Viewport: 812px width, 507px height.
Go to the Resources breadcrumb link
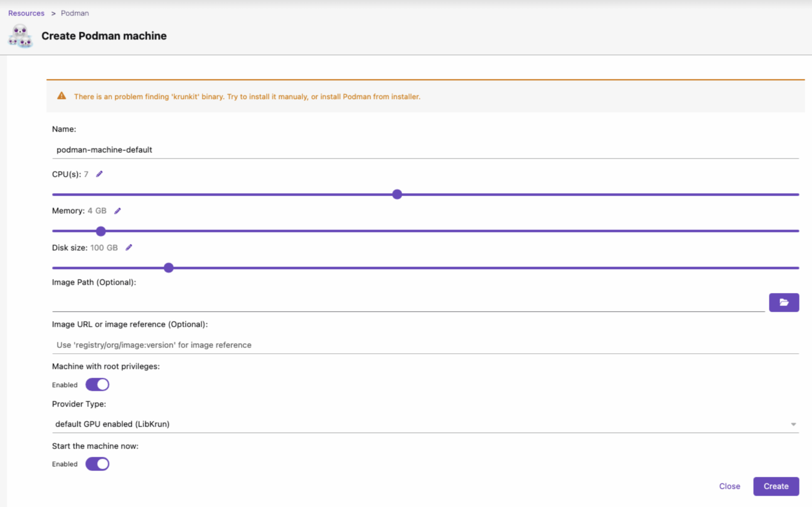[26, 13]
